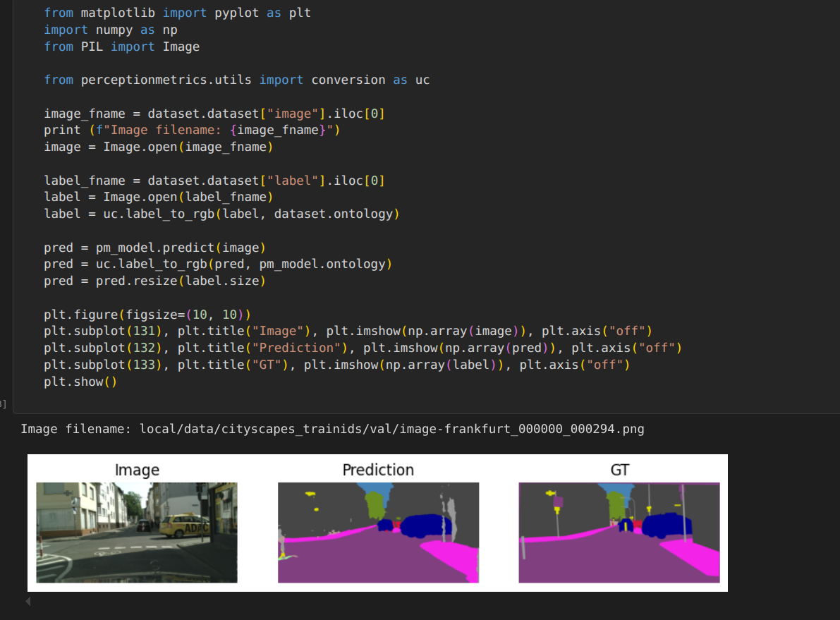Image resolution: width=840 pixels, height=620 pixels.
Task: Click the line with 'pm_model.ontology'
Action: [x=218, y=265]
